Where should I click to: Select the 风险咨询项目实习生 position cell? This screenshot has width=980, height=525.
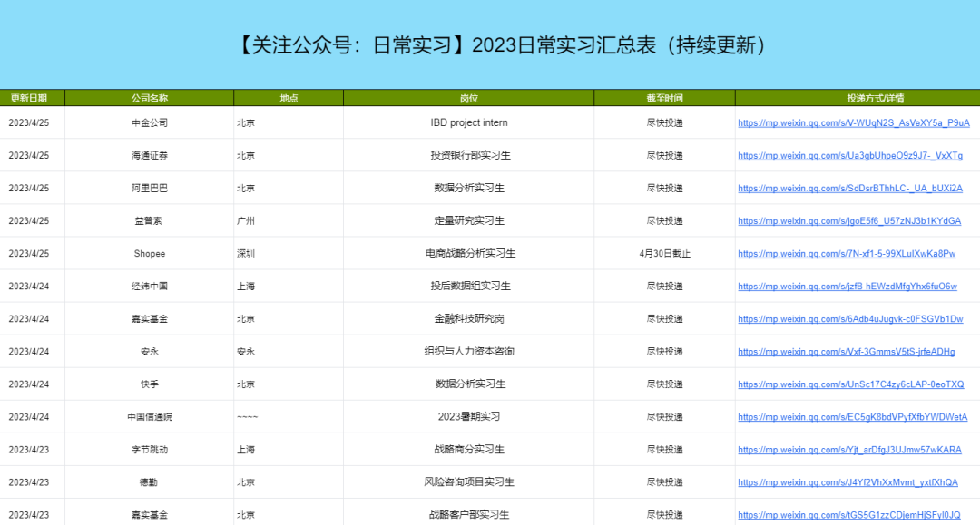pos(469,482)
